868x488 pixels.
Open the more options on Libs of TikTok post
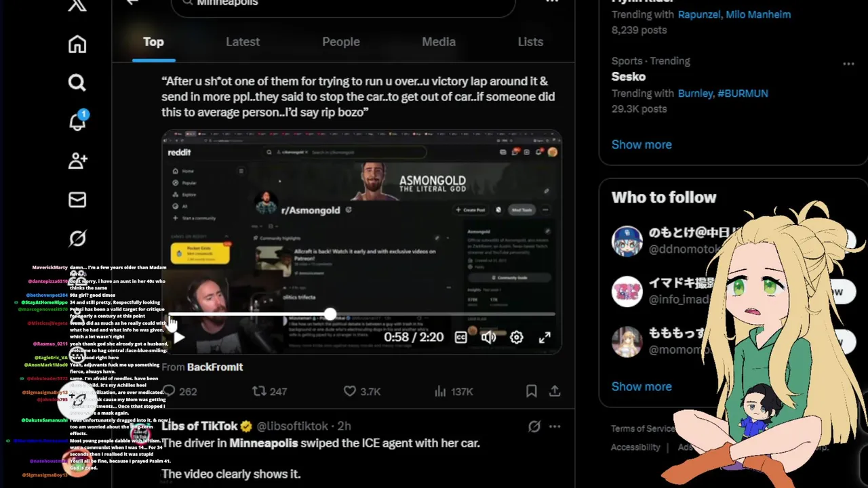(x=555, y=426)
